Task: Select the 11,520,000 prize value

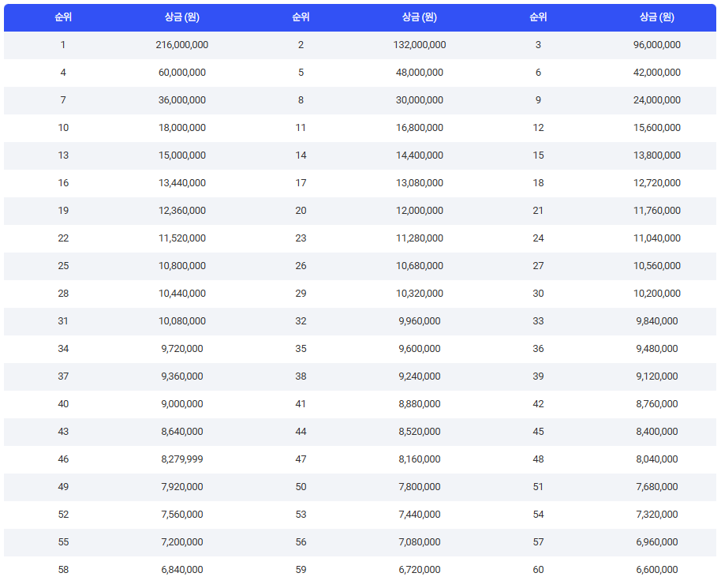Action: pyautogui.click(x=182, y=238)
